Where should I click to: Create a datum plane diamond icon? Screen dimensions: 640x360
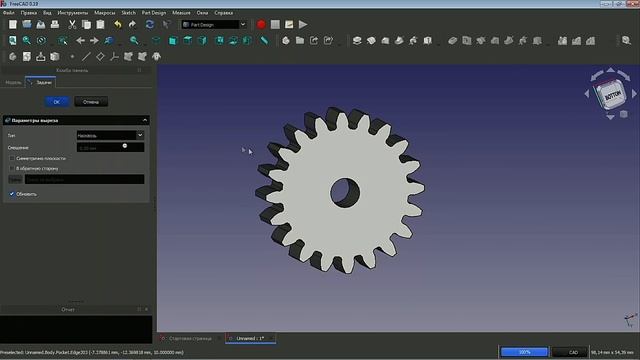tap(100, 56)
